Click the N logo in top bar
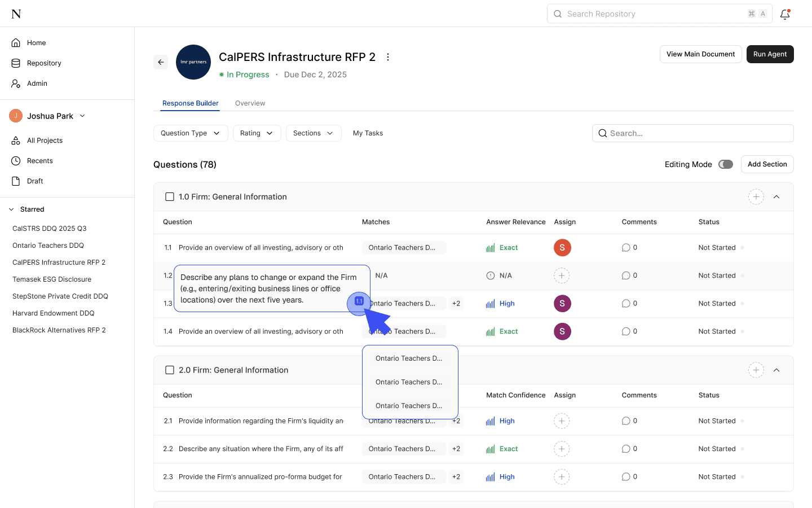This screenshot has width=812, height=508. [x=16, y=14]
